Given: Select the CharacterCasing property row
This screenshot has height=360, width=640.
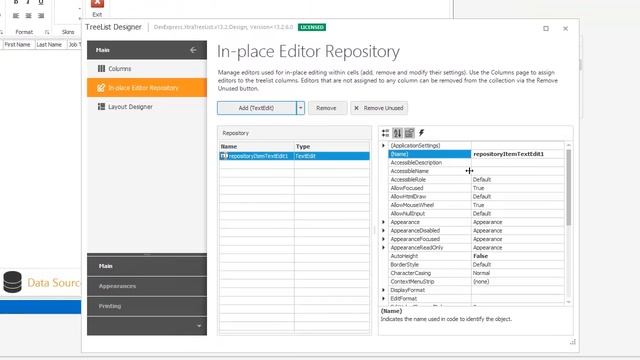Looking at the screenshot, I should pos(476,273).
